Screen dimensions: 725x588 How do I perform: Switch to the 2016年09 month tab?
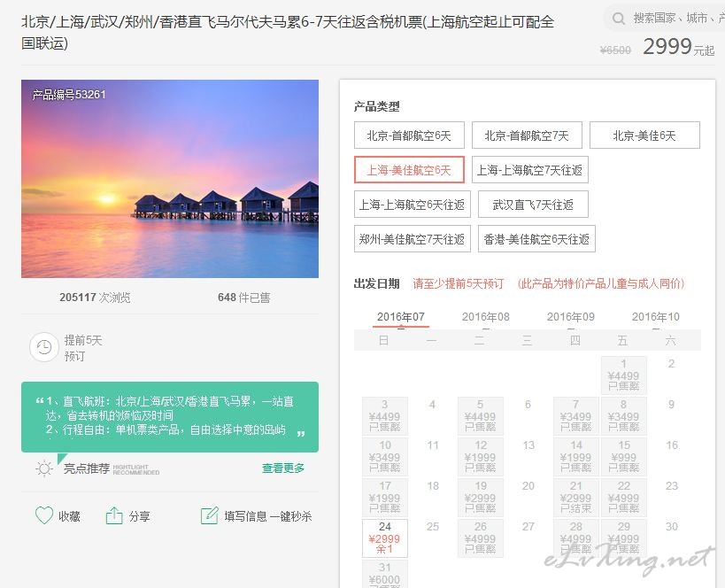[571, 317]
